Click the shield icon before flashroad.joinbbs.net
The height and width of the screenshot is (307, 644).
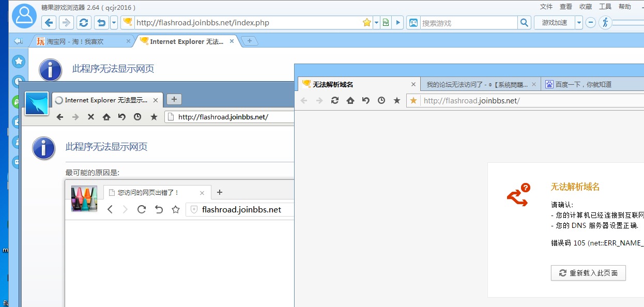194,209
